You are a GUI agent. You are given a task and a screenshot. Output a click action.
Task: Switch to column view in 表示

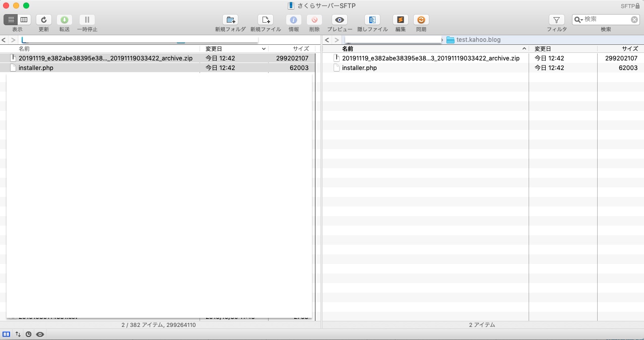tap(24, 20)
